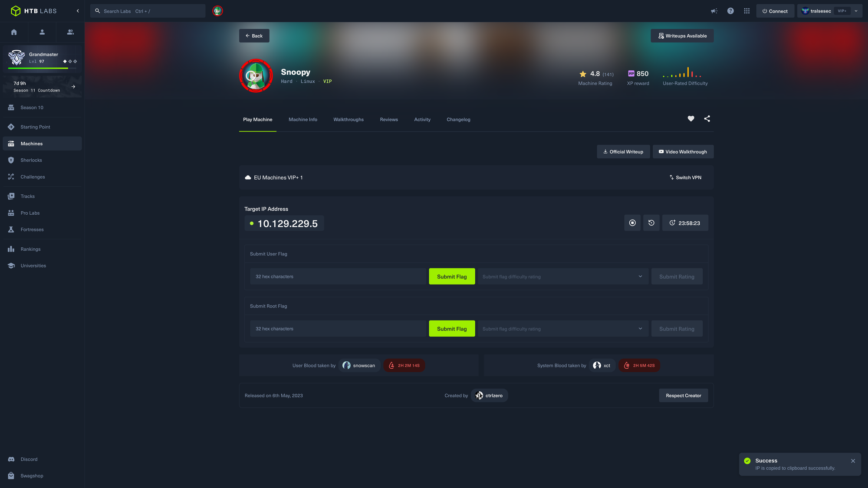Screen dimensions: 868x488
Task: Open the announcements megaphone icon
Action: (714, 11)
